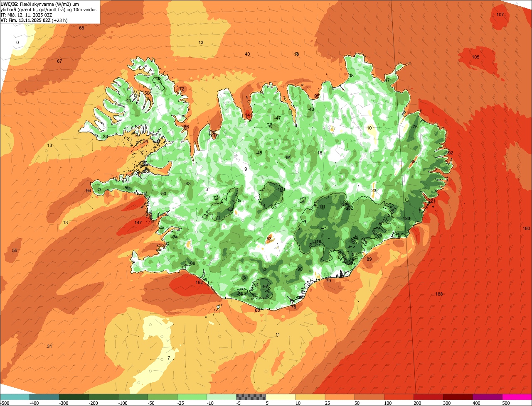Click the value 55 in the western sea
The width and height of the screenshot is (532, 406).
pyautogui.click(x=15, y=250)
